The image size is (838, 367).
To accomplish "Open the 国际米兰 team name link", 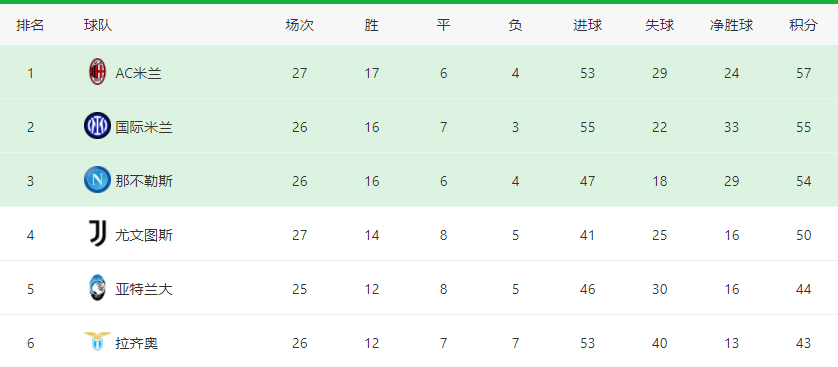I will pos(144,127).
